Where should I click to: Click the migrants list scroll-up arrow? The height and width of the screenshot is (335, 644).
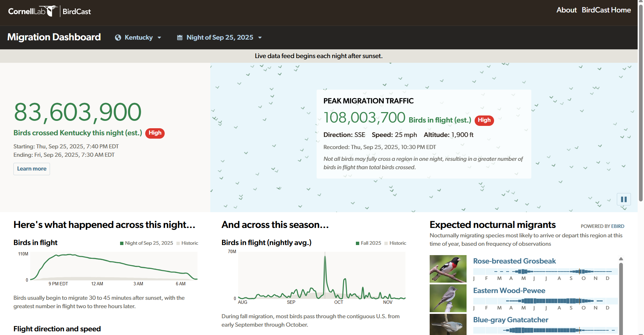621,259
